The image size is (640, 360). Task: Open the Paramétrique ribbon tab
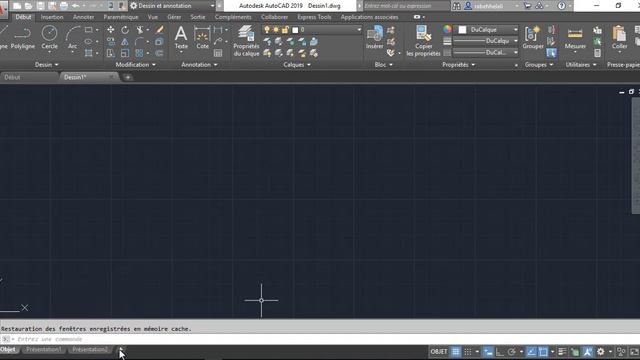tap(121, 17)
